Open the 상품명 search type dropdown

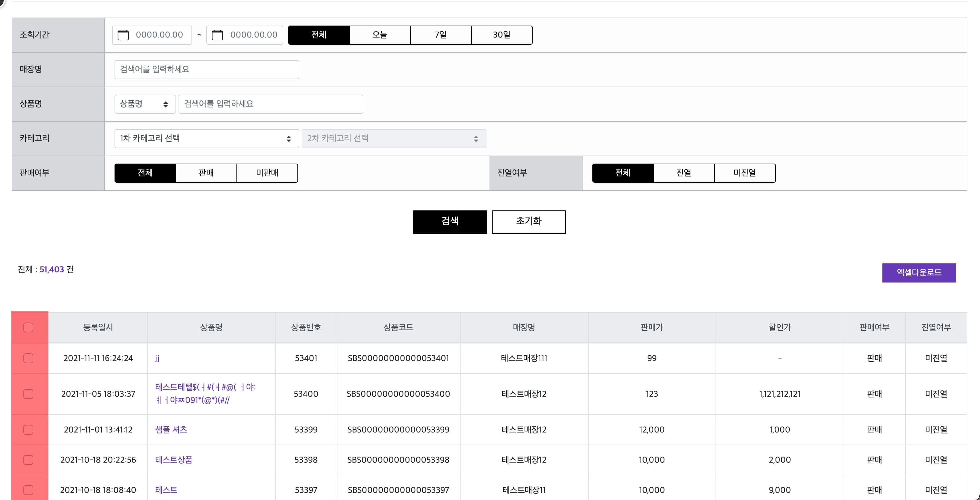145,104
